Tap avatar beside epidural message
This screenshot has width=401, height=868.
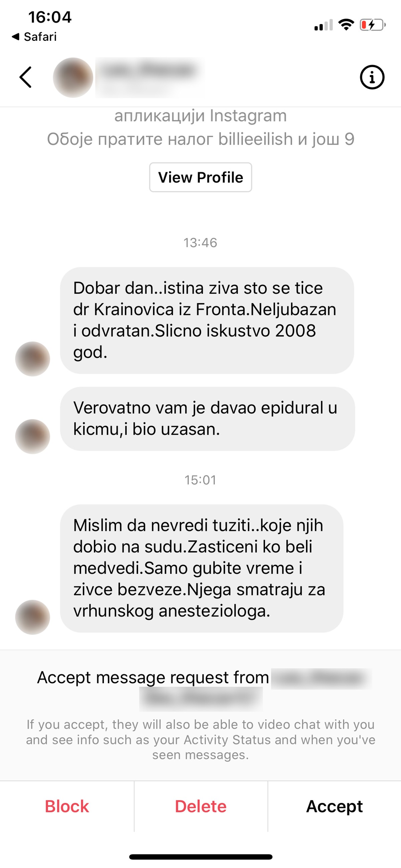pyautogui.click(x=32, y=436)
